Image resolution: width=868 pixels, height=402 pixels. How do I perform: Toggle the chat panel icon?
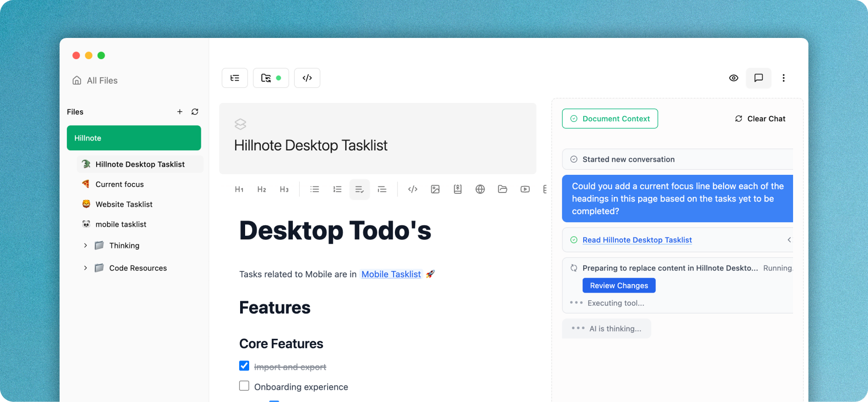[759, 78]
